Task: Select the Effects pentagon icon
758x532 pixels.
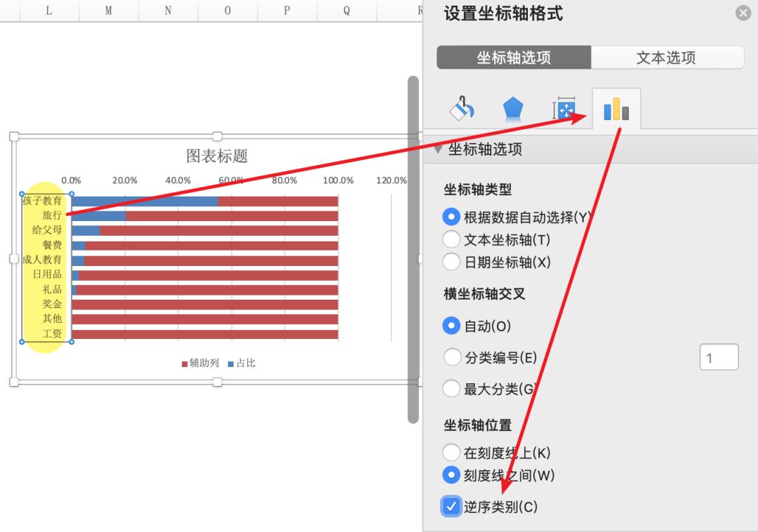Action: (x=513, y=107)
